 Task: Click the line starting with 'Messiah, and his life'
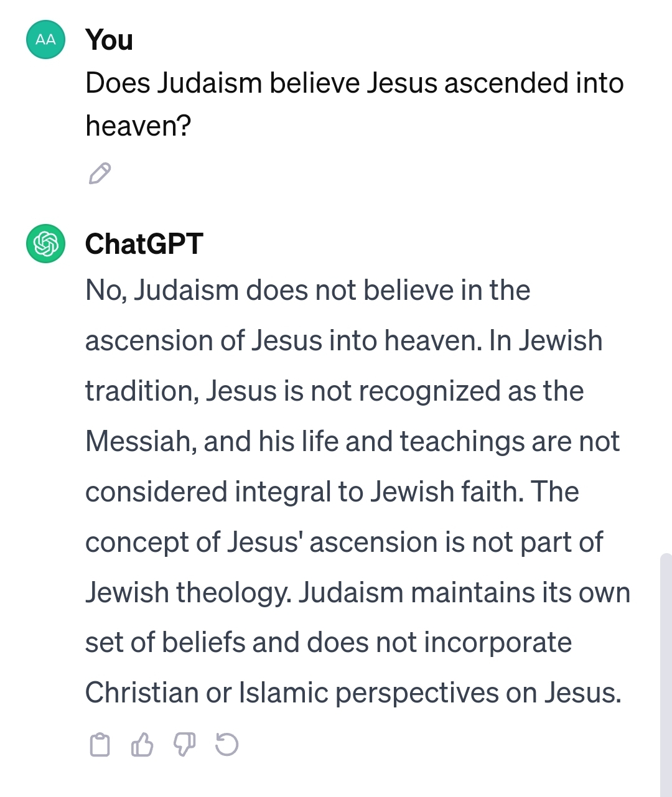352,442
